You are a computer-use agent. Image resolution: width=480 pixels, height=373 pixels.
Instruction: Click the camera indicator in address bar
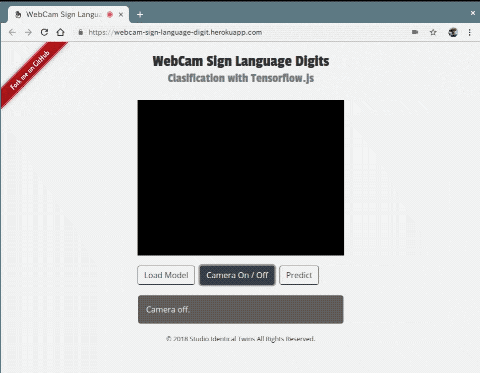click(x=415, y=32)
